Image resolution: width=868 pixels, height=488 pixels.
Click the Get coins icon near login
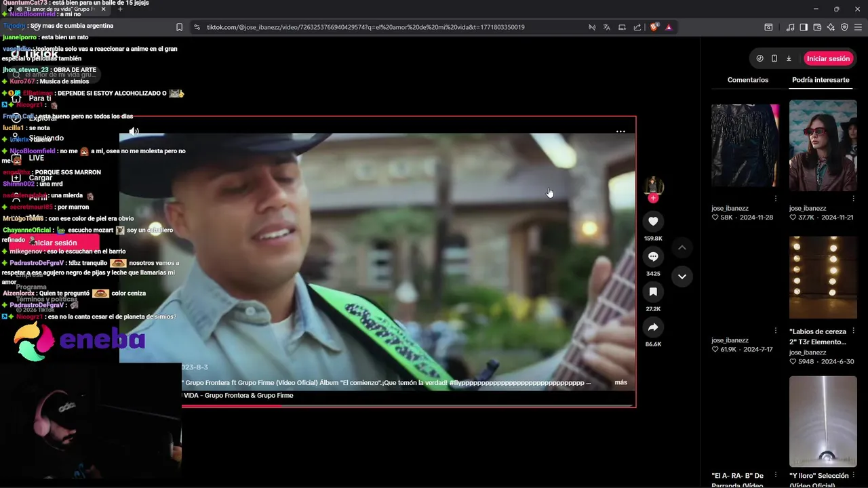pyautogui.click(x=759, y=58)
